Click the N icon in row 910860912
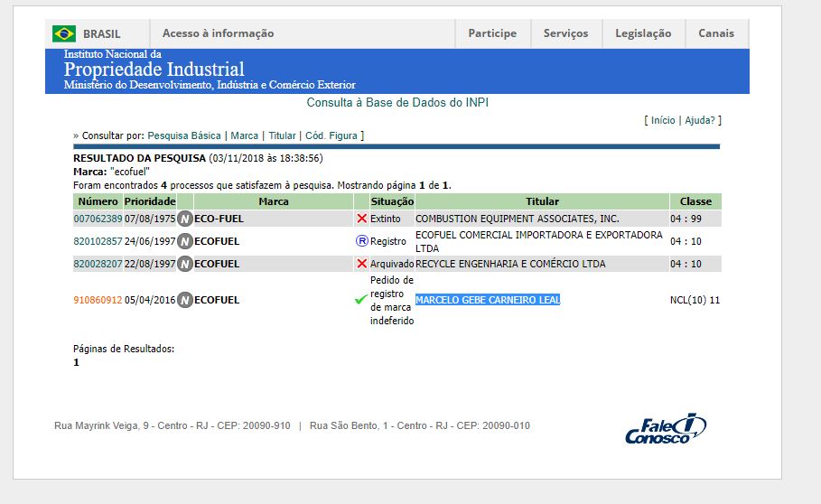Screen dimensions: 821x504 click(185, 300)
